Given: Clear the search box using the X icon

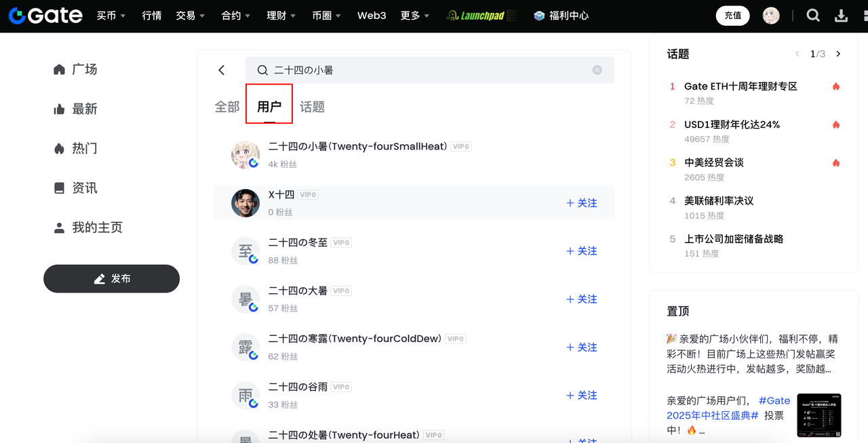Looking at the screenshot, I should coord(597,70).
